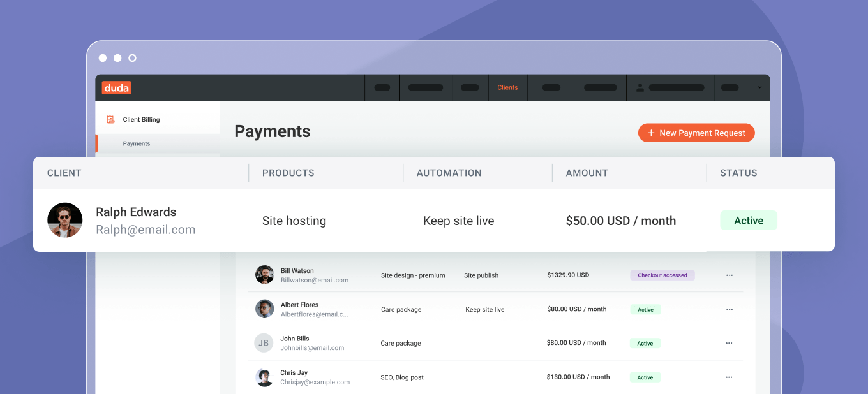868x394 pixels.
Task: Click the Checkout accessed status badge
Action: point(662,275)
